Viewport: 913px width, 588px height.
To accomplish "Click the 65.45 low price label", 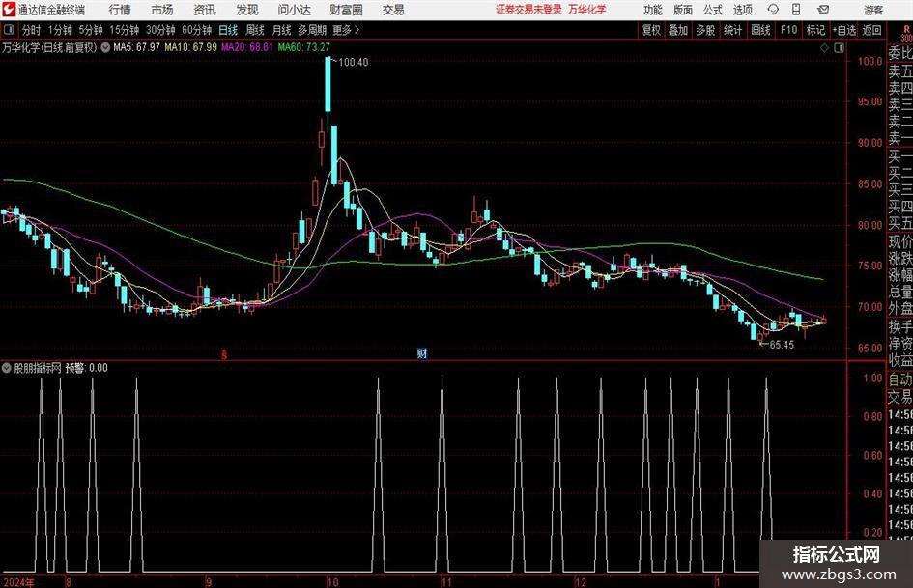I will coord(782,345).
